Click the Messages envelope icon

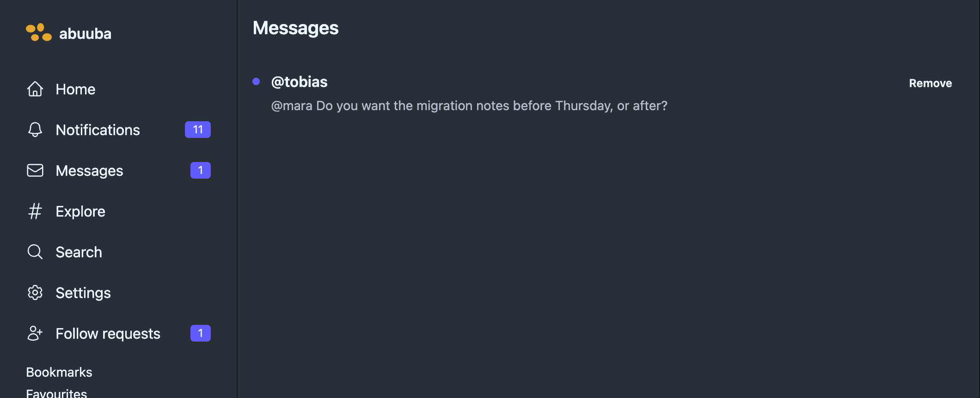click(x=35, y=170)
